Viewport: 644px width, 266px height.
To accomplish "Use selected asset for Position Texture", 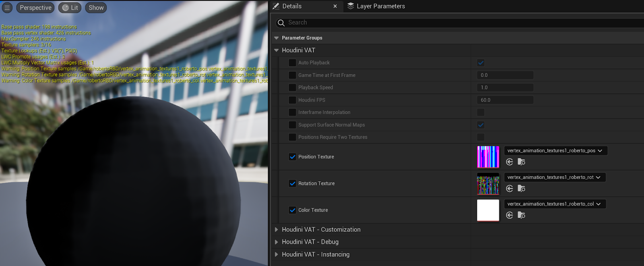I will point(510,162).
